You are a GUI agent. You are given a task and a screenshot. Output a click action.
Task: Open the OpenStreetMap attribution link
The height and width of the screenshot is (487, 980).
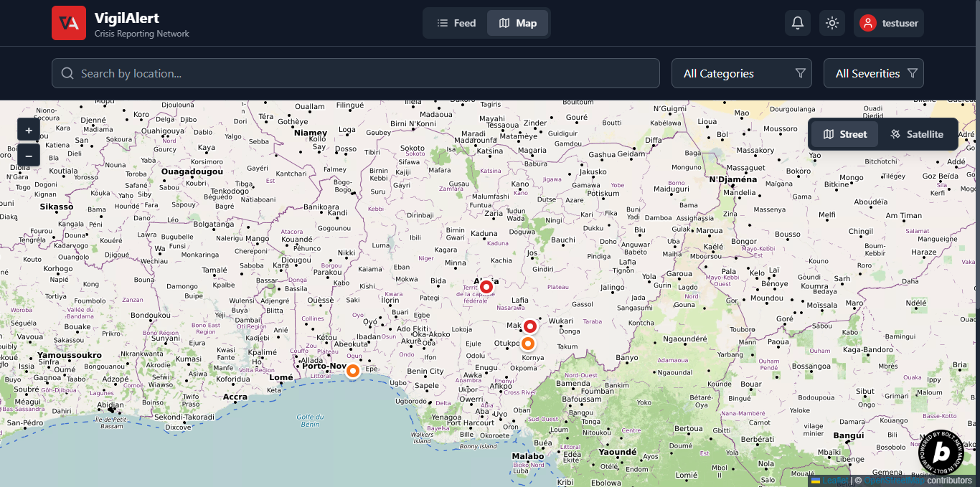point(892,481)
